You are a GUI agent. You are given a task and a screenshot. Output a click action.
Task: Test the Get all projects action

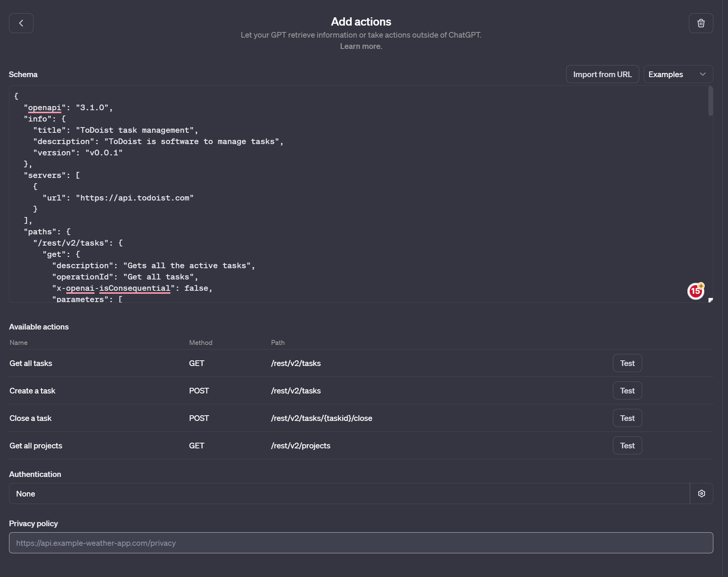tap(627, 445)
